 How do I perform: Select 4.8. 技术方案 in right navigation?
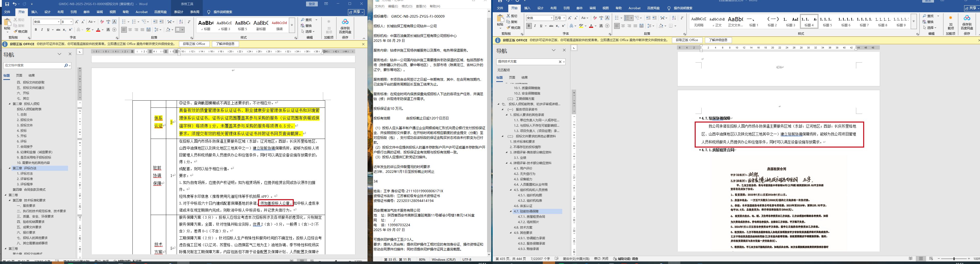(x=523, y=227)
